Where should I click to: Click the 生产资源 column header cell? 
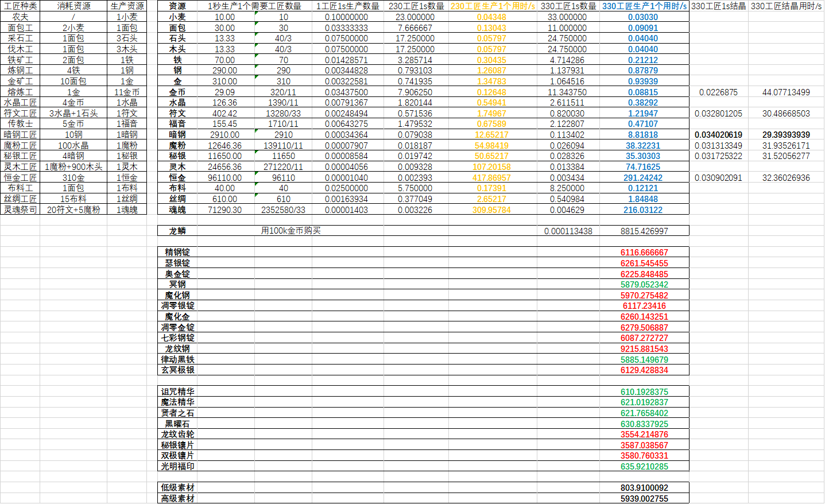[x=127, y=6]
